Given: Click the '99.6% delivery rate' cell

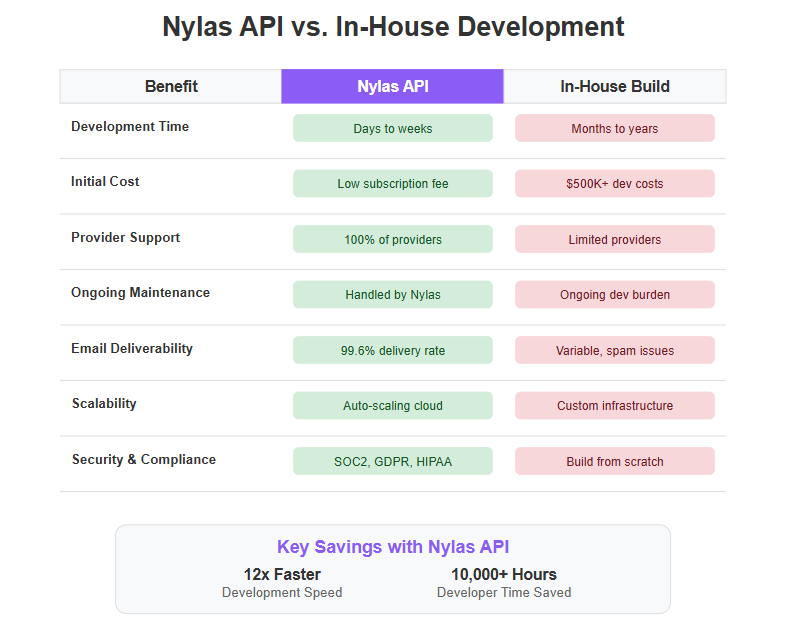Looking at the screenshot, I should (392, 350).
